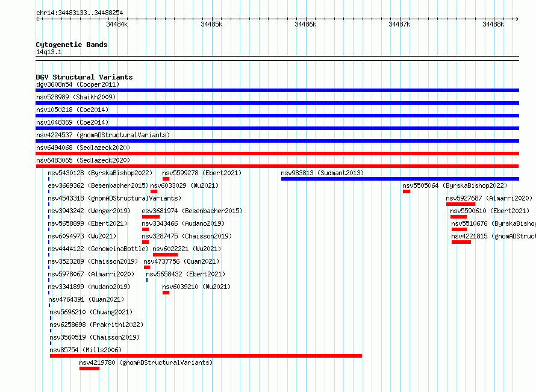Click the 34488k ruler tick label

click(493, 24)
